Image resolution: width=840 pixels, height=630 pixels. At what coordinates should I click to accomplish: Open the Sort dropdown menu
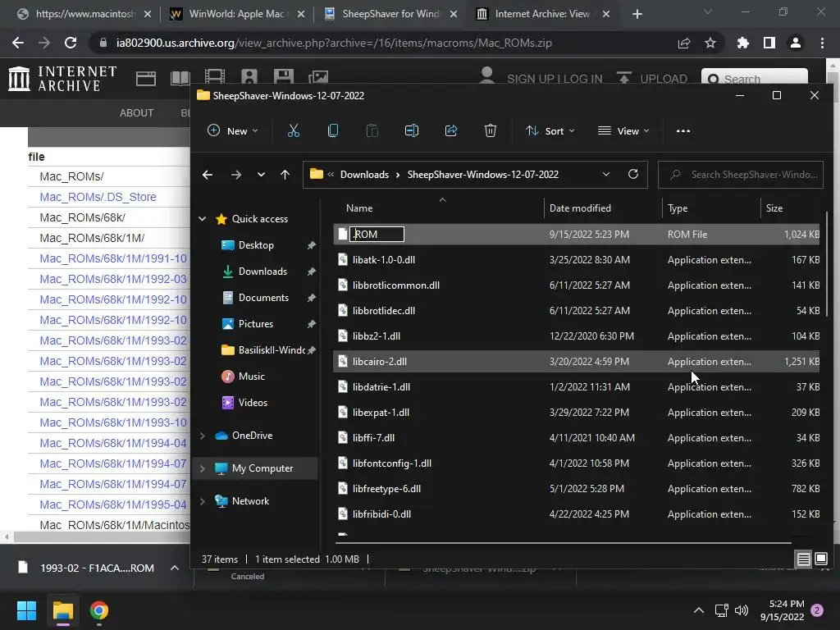(550, 130)
